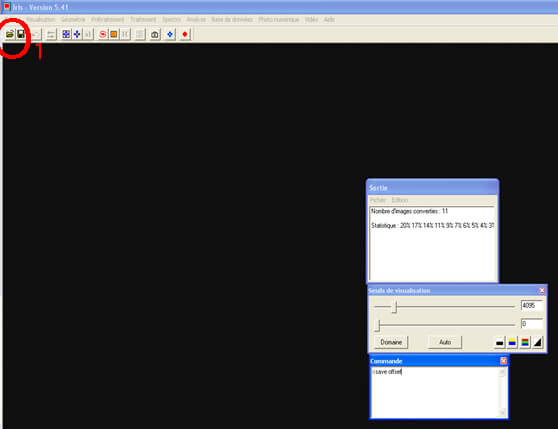Open Fichier menu in Sortie window

coord(378,200)
